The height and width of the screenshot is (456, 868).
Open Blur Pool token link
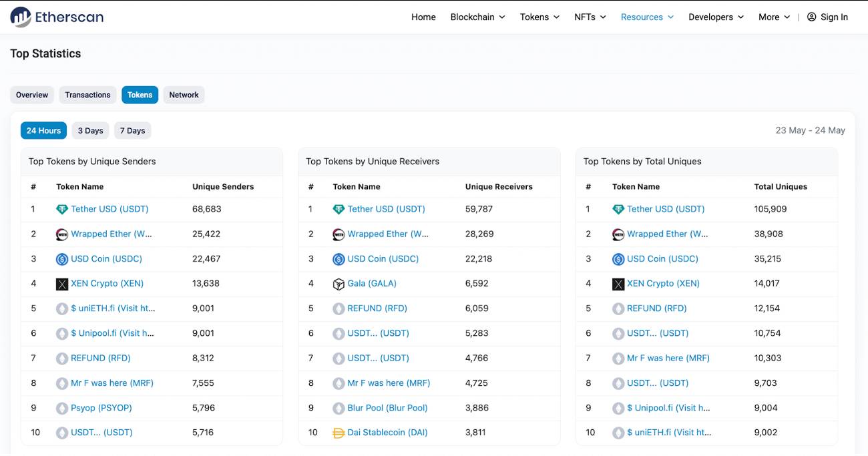point(387,408)
